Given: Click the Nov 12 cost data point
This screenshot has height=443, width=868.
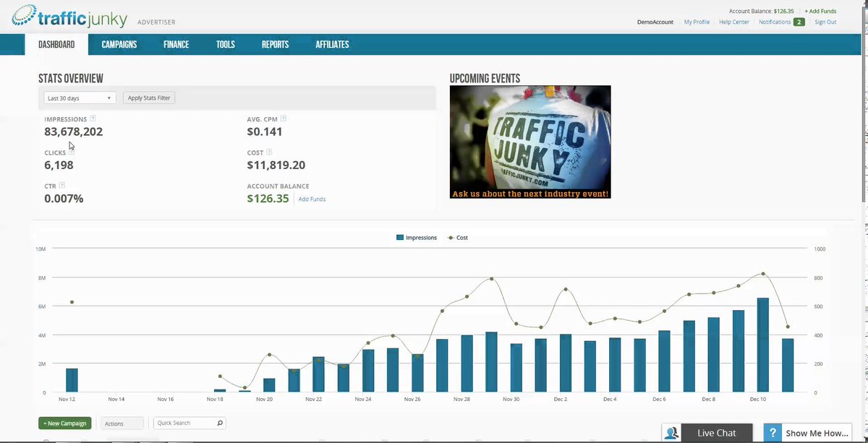Looking at the screenshot, I should coord(72,302).
